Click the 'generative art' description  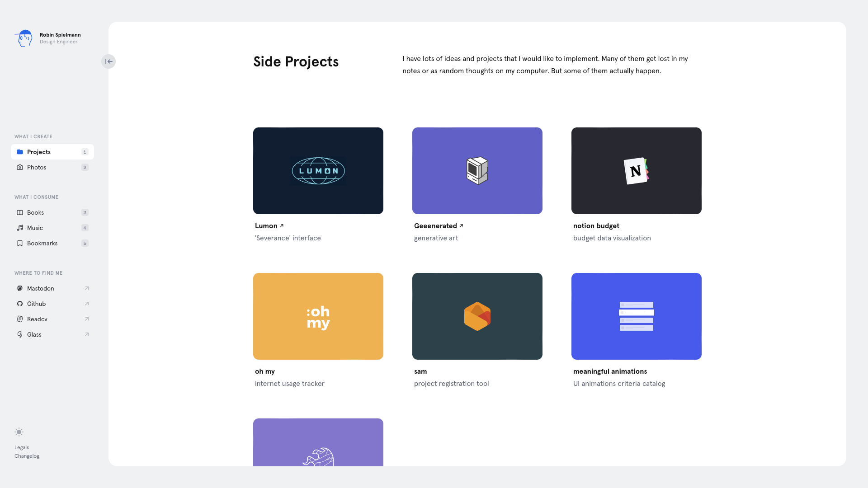click(x=436, y=238)
